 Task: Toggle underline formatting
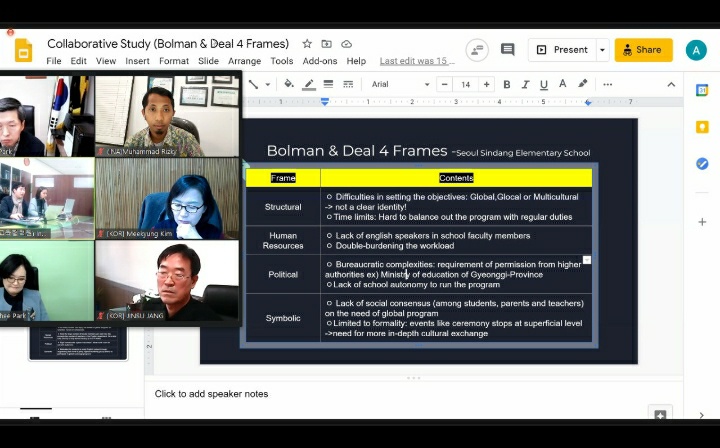pyautogui.click(x=544, y=84)
